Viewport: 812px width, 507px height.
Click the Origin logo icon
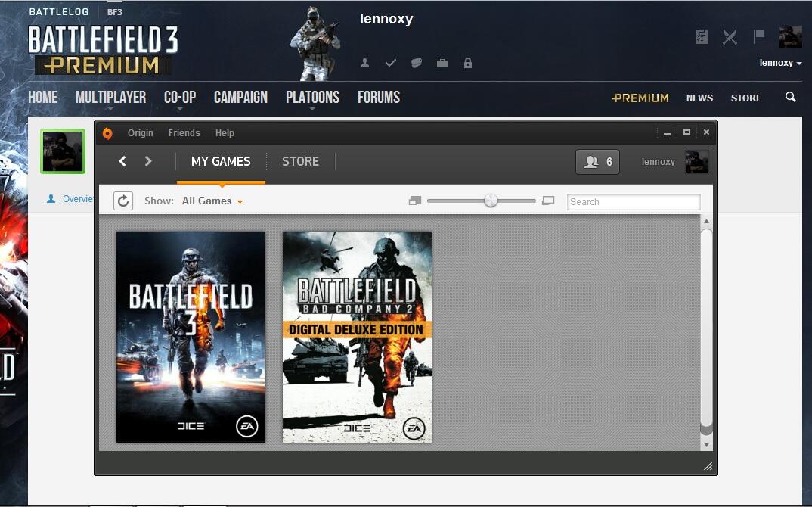tap(107, 133)
